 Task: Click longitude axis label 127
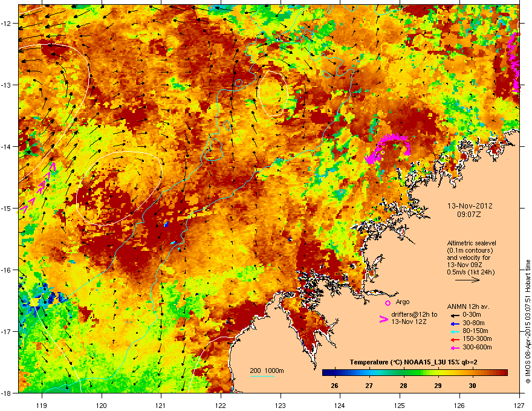coord(519,406)
